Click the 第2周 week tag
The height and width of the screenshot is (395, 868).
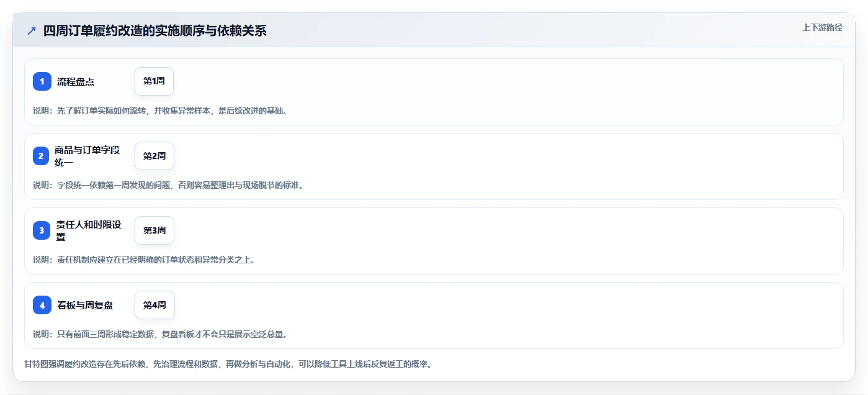tap(154, 156)
